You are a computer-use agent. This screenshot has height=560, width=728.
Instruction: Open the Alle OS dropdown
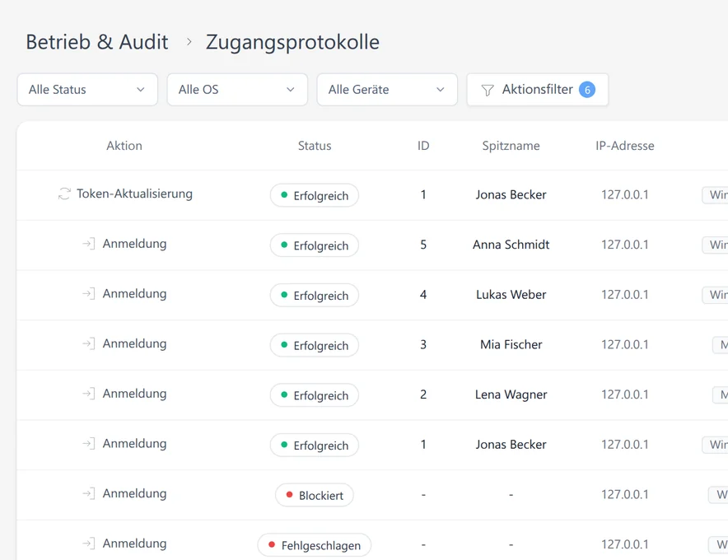[x=237, y=90]
